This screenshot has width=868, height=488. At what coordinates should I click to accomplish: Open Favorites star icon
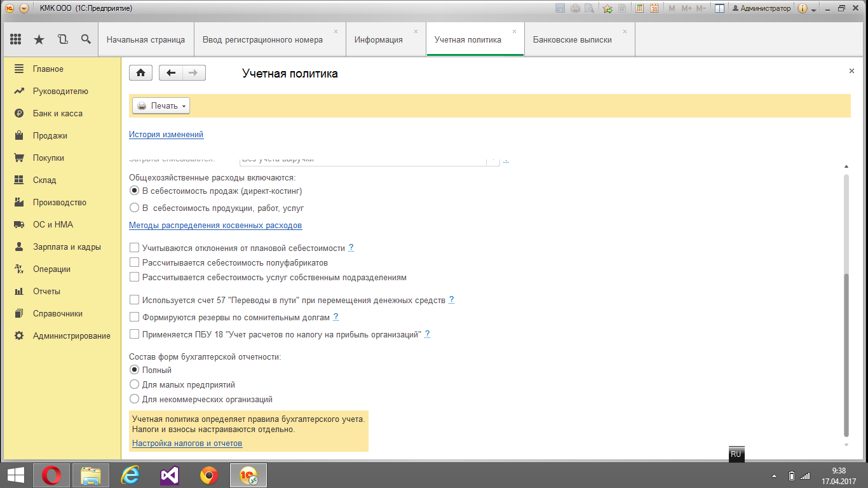pyautogui.click(x=39, y=39)
